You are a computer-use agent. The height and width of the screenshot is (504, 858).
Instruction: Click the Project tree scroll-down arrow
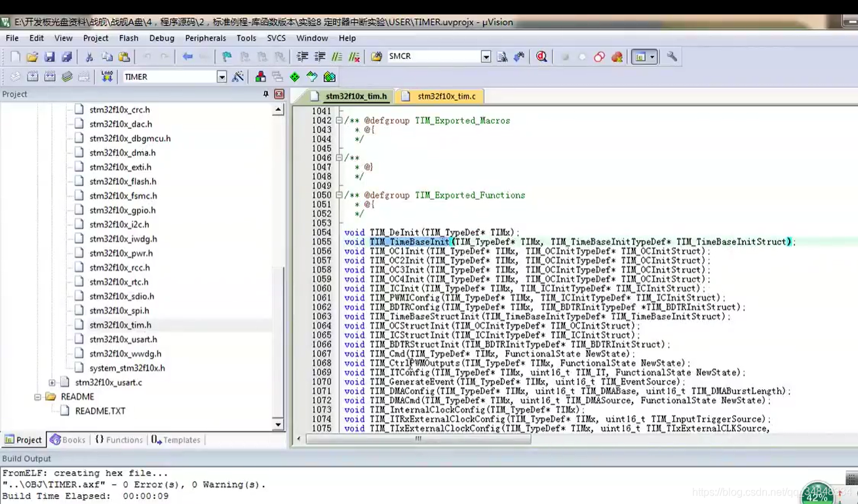click(278, 424)
